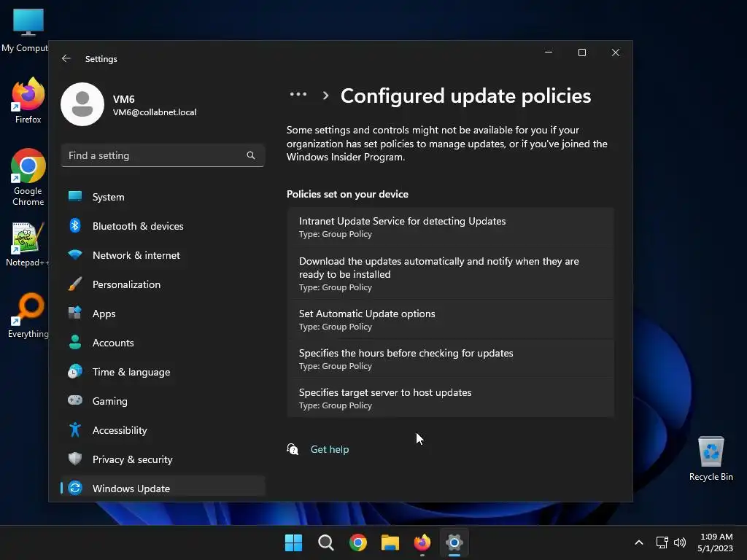The width and height of the screenshot is (747, 560).
Task: Click the Accounts person icon
Action: click(75, 342)
